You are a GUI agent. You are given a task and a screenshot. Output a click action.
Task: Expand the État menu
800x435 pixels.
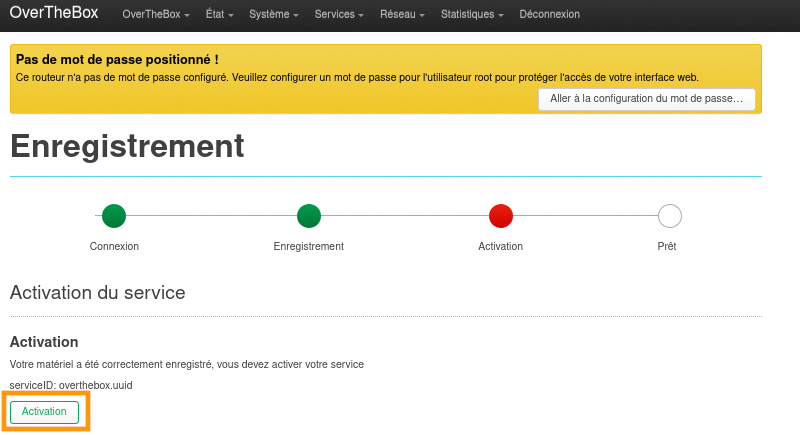[x=220, y=15]
